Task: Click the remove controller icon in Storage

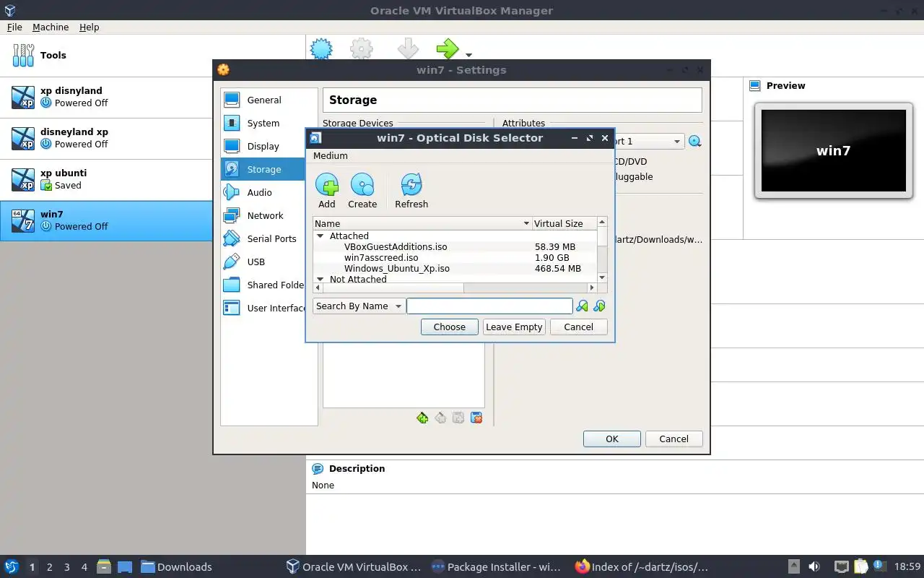Action: point(440,418)
